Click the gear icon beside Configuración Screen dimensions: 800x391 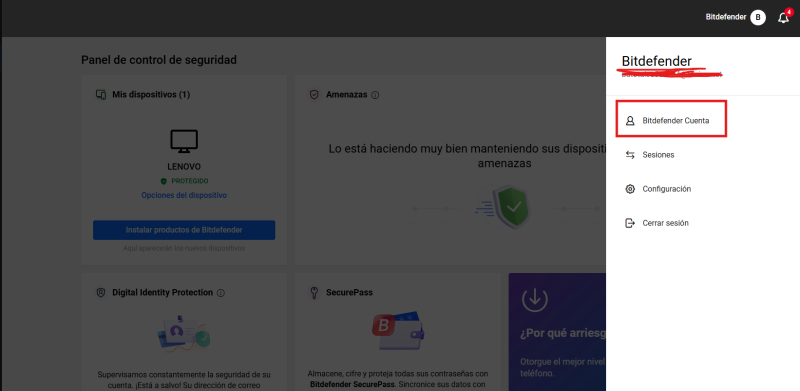point(630,189)
